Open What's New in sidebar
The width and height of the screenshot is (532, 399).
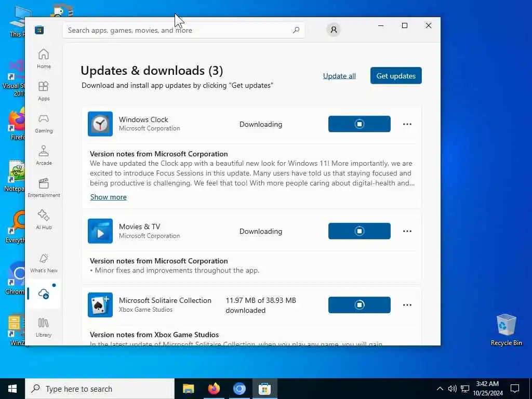coord(44,263)
